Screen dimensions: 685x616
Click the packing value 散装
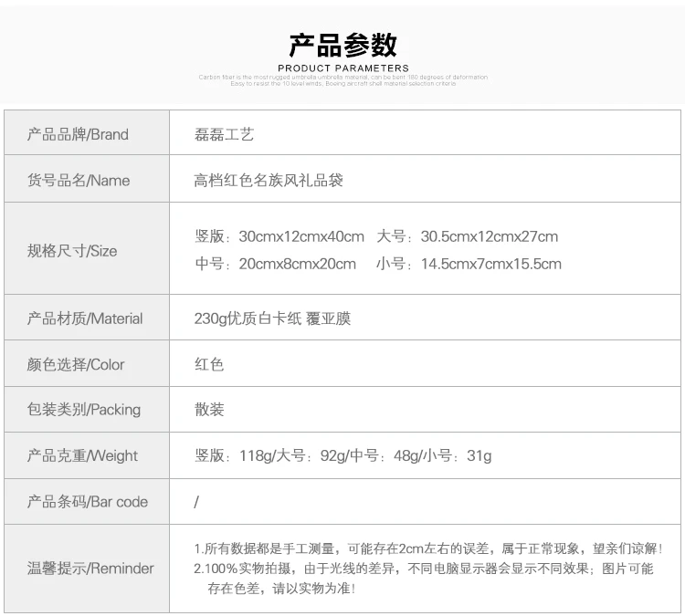(209, 410)
